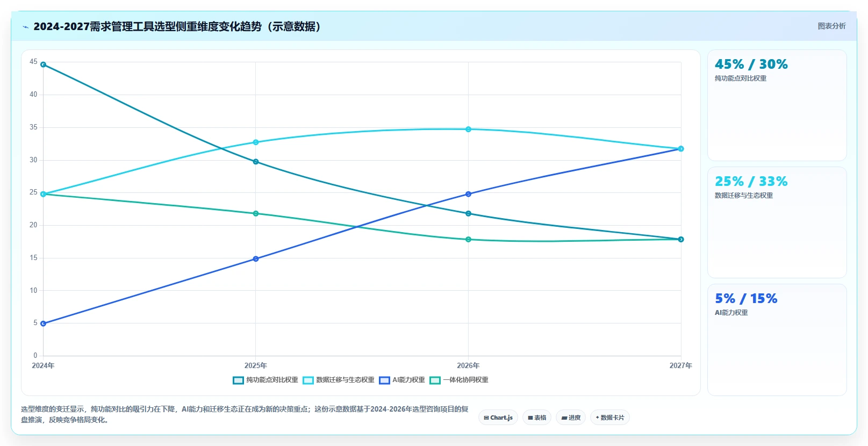Image resolution: width=868 pixels, height=446 pixels.
Task: Select the 45% / 30% stat value
Action: [751, 64]
